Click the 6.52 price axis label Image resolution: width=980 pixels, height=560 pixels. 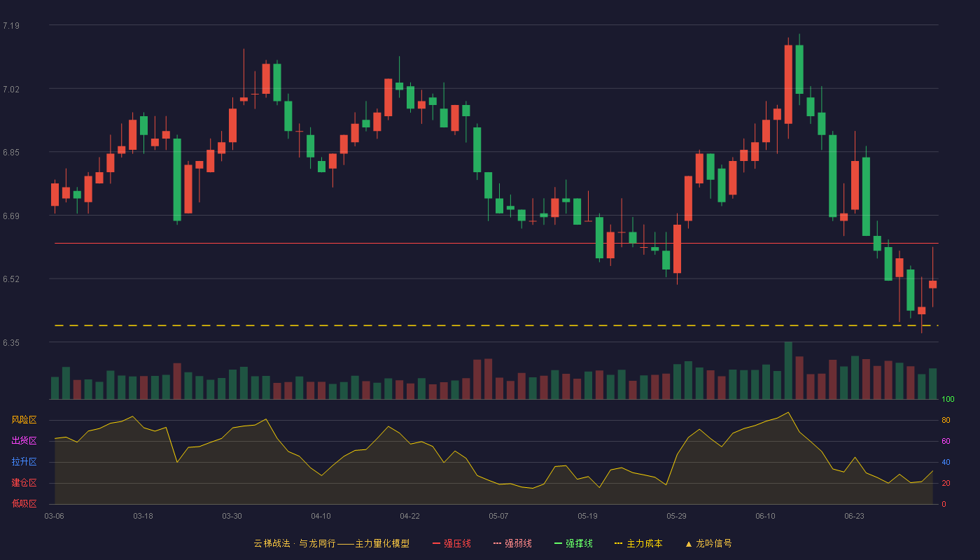click(11, 279)
